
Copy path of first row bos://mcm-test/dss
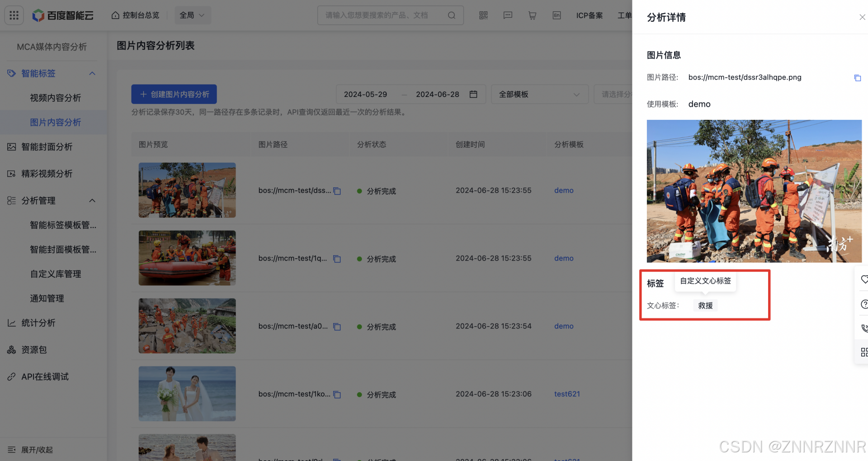(x=337, y=191)
